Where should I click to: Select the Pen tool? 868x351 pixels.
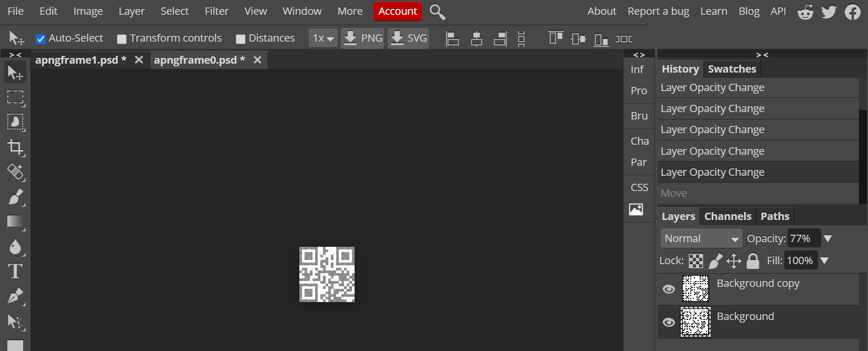pos(15,296)
